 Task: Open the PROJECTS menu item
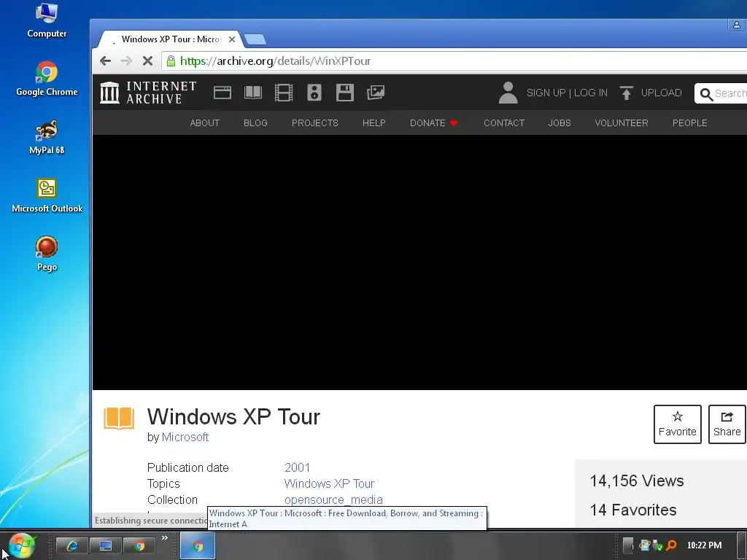(315, 122)
